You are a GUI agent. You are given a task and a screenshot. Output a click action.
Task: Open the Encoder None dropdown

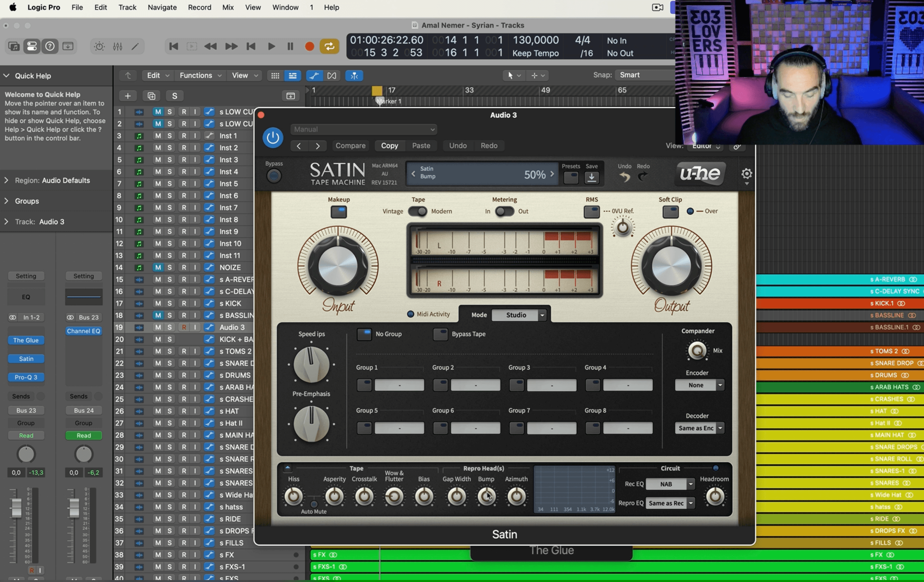pos(699,385)
